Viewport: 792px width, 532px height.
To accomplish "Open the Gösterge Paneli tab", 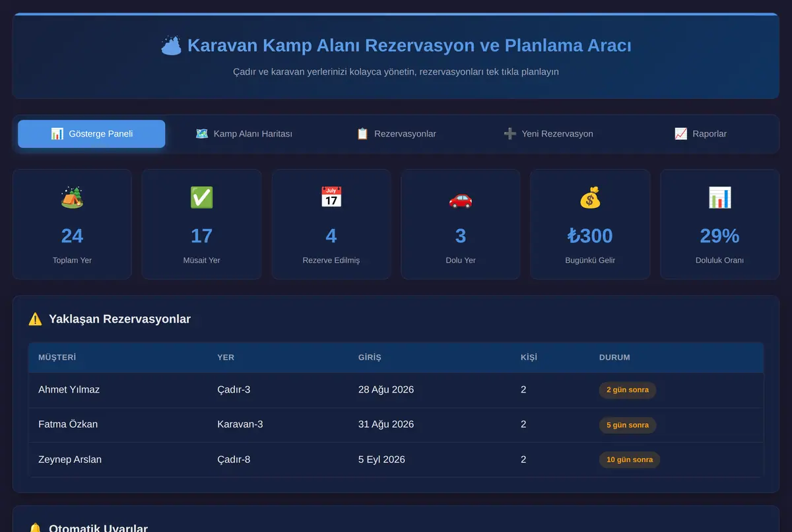I will (92, 134).
